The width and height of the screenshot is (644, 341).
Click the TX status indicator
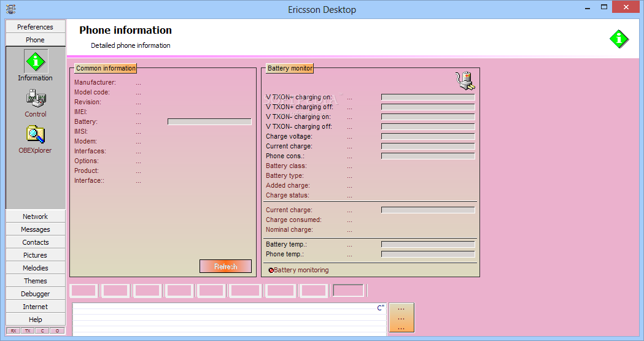coord(28,331)
